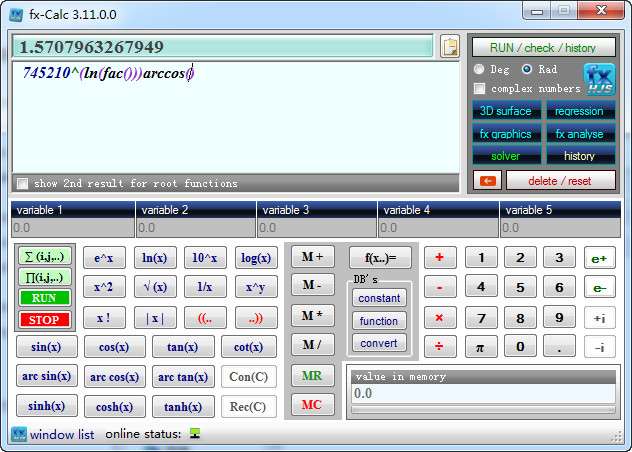The width and height of the screenshot is (632, 452).
Task: Click the decimal point key
Action: point(559,346)
